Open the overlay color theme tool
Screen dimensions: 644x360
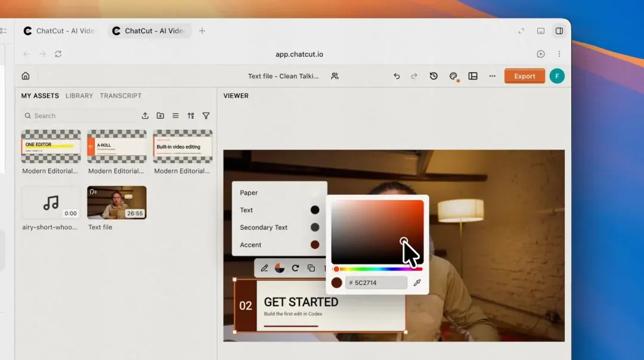tap(279, 268)
